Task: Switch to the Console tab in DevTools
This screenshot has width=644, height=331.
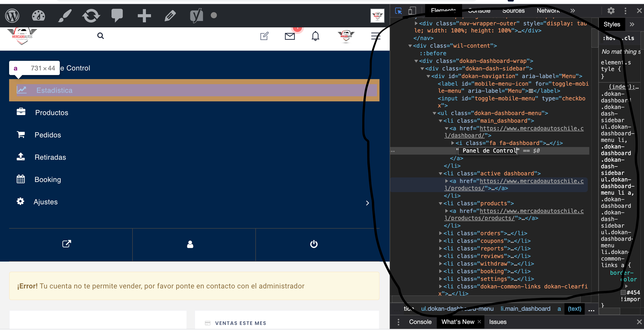Action: 479,11
